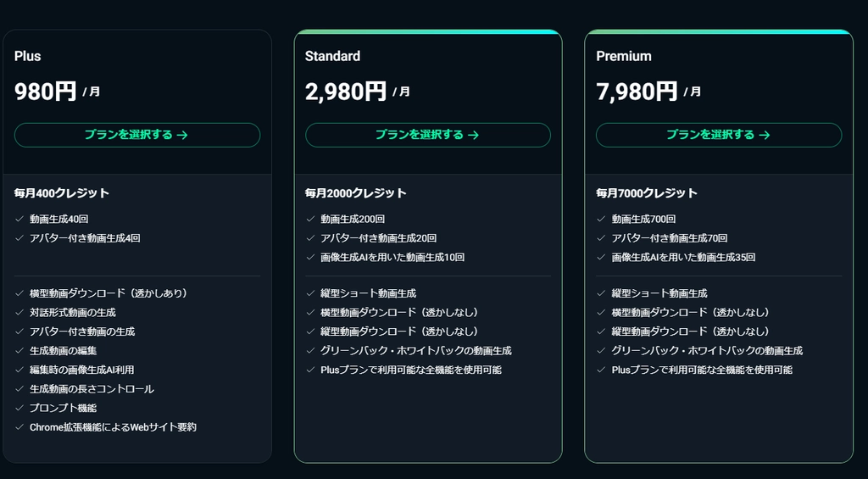Click the arrow icon in Premium plan button

pyautogui.click(x=765, y=135)
